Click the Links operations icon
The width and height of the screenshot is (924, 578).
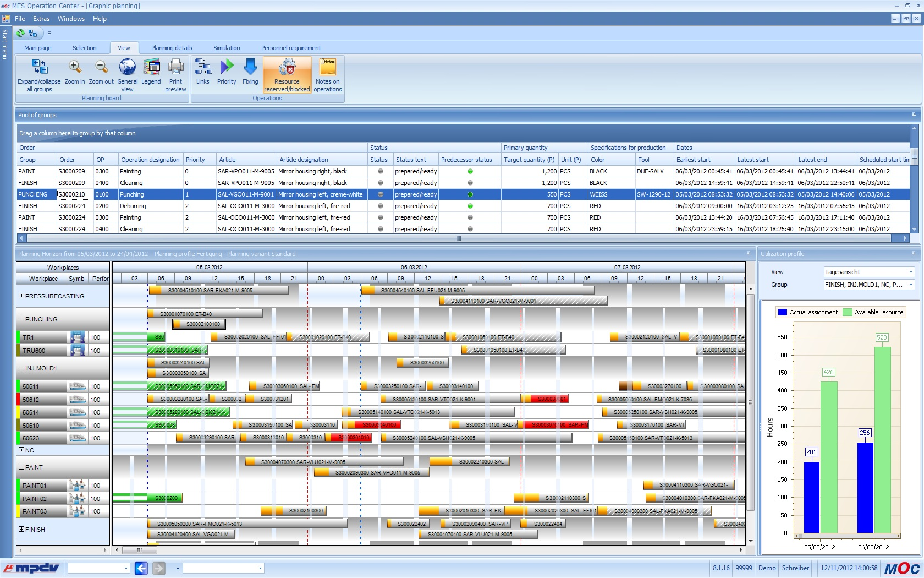(203, 68)
